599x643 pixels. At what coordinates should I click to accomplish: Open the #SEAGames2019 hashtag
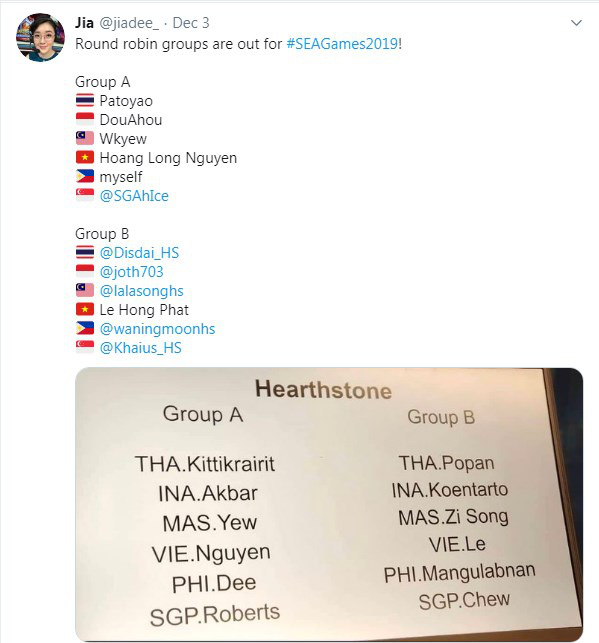click(x=342, y=44)
